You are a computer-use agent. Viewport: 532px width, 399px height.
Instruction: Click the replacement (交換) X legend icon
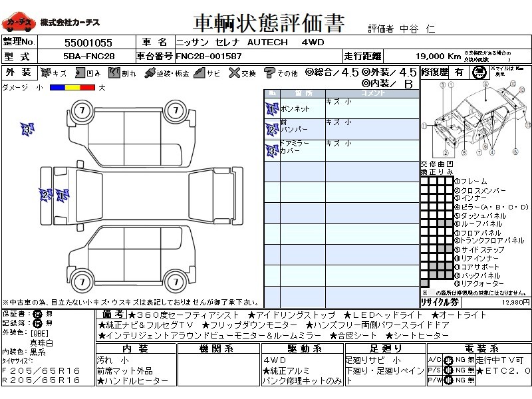point(233,73)
